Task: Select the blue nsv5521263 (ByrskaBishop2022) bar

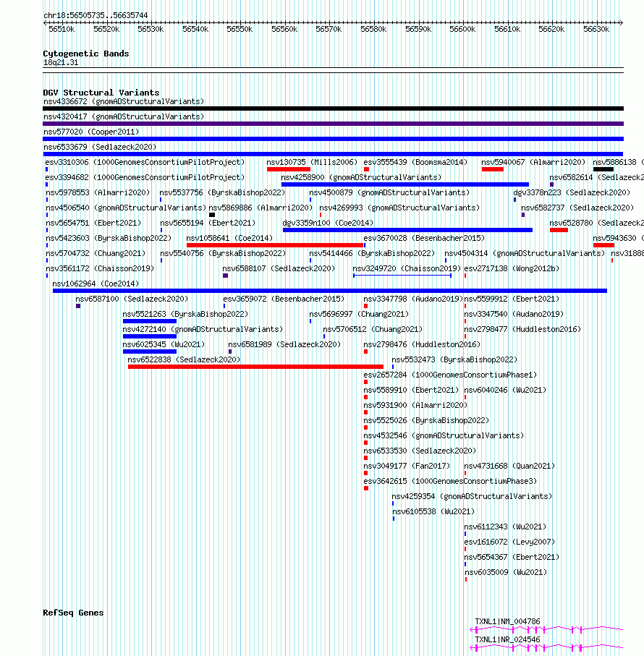Action: [x=150, y=321]
